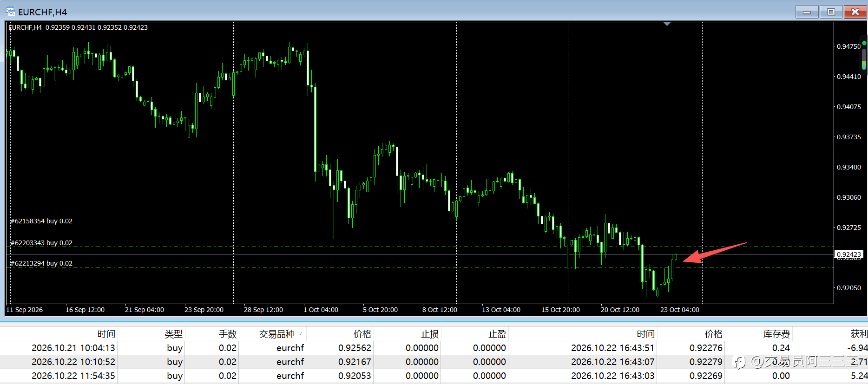Click the current price label 0.92423
The width and height of the screenshot is (868, 384).
pos(848,254)
